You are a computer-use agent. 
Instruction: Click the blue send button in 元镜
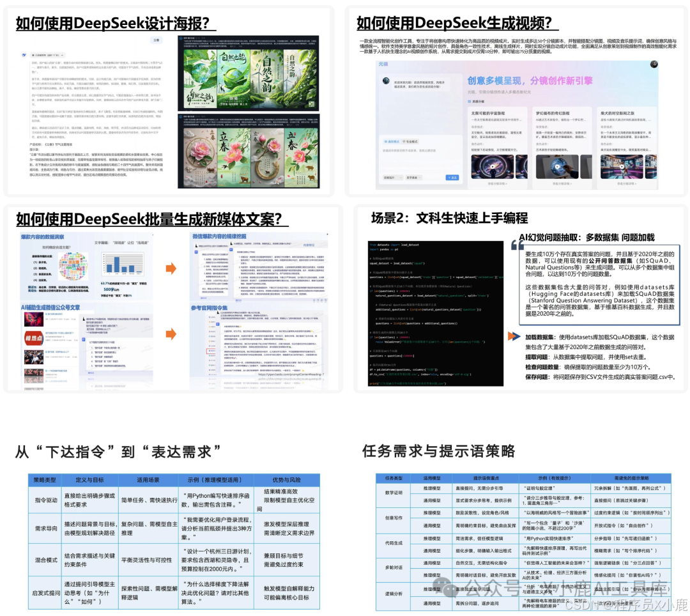[452, 177]
